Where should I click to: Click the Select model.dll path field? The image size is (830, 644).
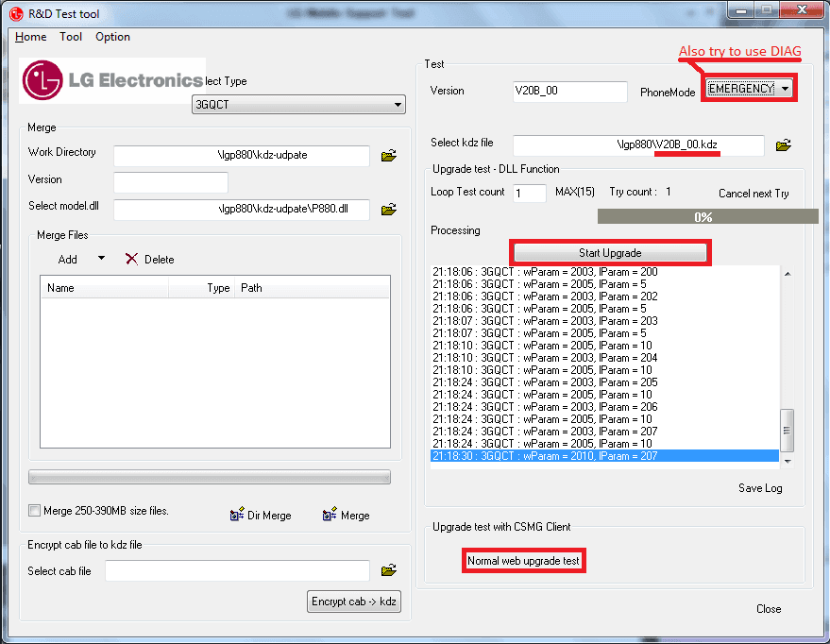pyautogui.click(x=242, y=209)
